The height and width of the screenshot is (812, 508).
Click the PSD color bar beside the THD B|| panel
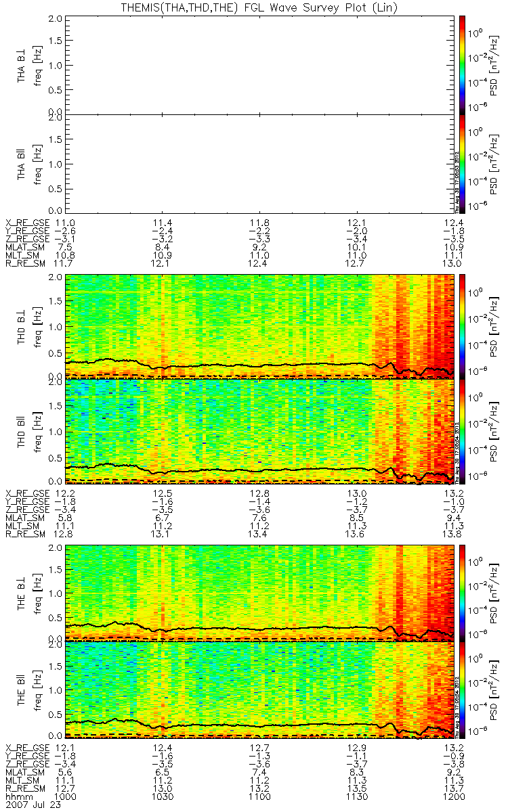[x=463, y=432]
